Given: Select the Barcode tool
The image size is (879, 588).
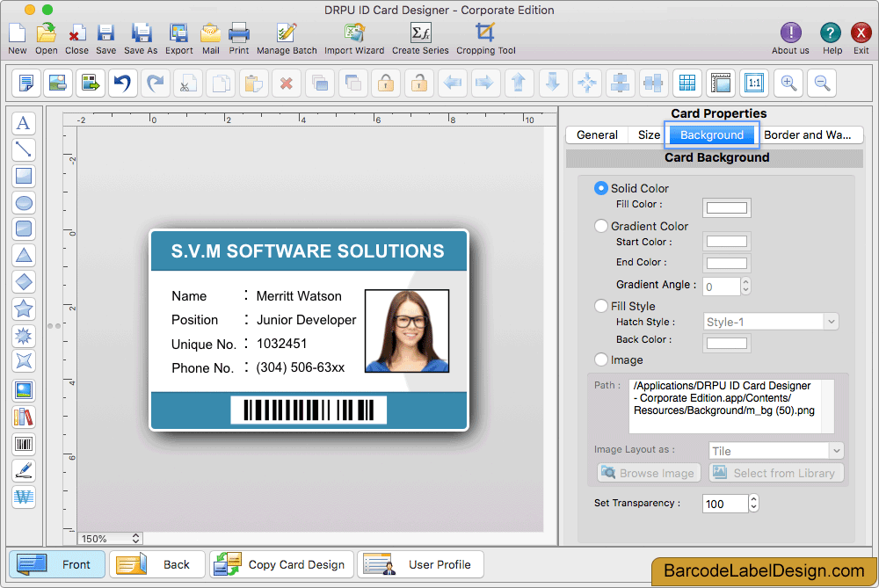Looking at the screenshot, I should point(24,445).
